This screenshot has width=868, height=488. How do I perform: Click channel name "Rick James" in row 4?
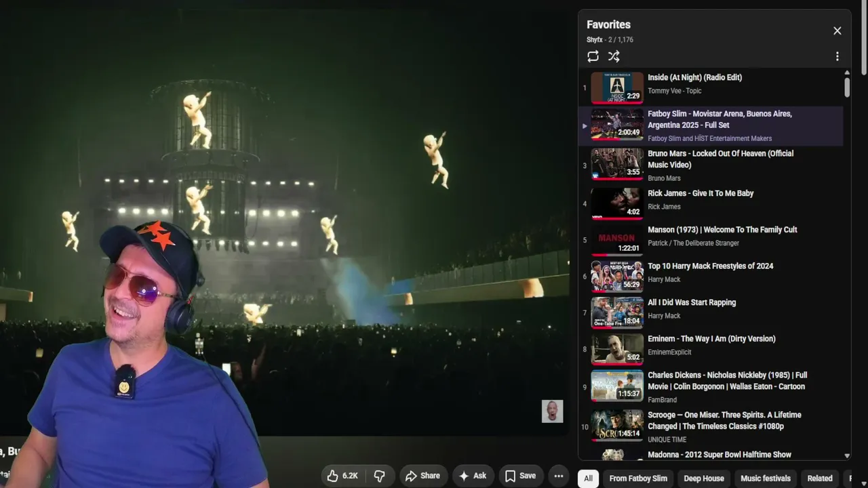coord(664,207)
